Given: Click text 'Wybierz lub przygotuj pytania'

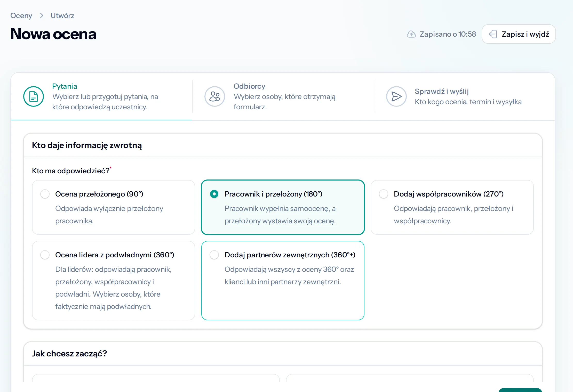Looking at the screenshot, I should tap(100, 96).
